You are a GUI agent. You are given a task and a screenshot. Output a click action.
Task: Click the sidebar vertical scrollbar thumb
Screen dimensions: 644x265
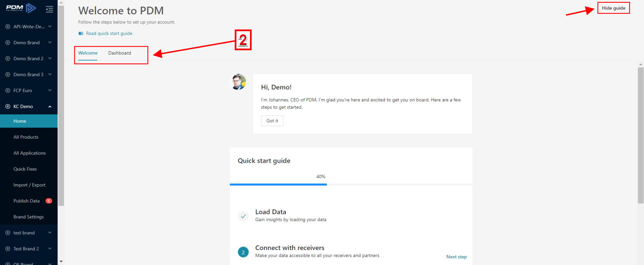[61, 106]
